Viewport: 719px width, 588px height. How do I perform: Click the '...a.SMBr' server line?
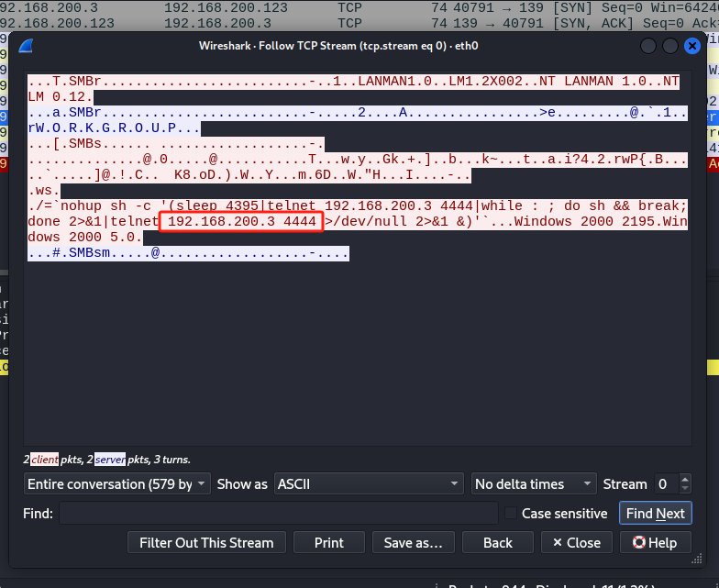coord(358,112)
